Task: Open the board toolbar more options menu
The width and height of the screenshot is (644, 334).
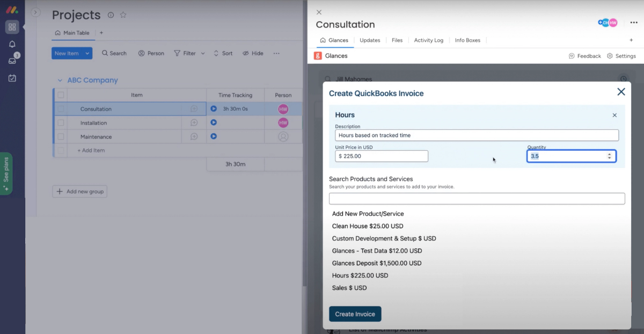Action: pos(276,53)
